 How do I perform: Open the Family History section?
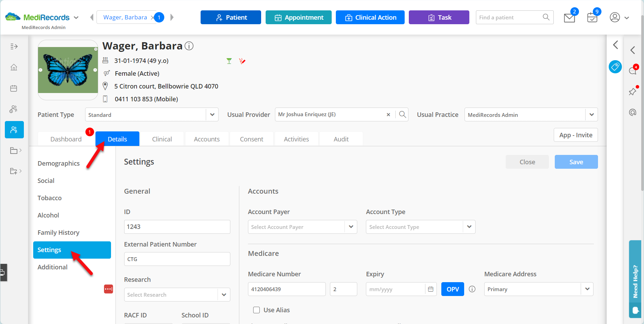point(58,232)
